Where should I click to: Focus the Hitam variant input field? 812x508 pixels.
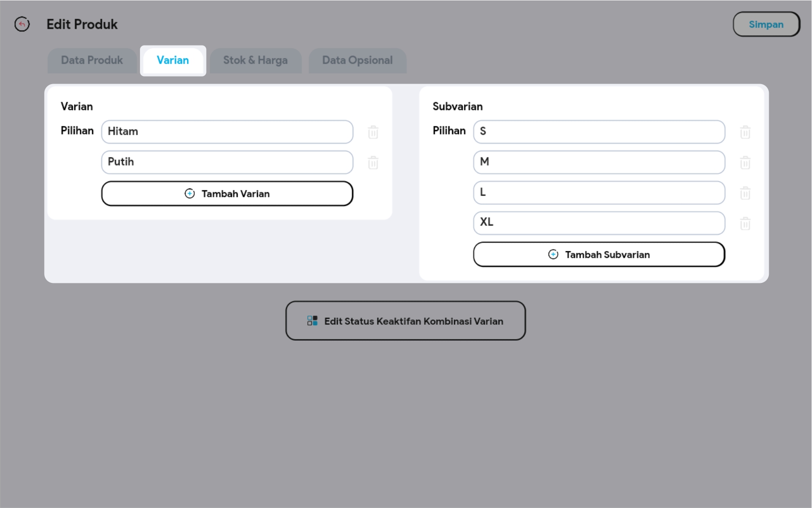227,132
